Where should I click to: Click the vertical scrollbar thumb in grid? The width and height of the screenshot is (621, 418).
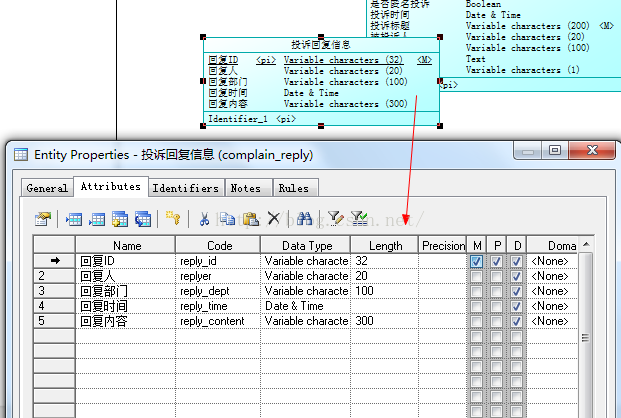[x=586, y=338]
